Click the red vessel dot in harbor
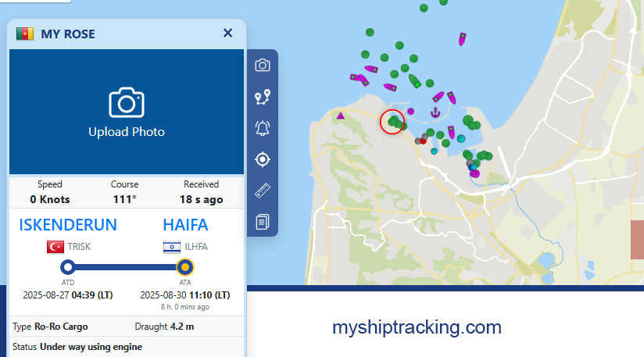 [423, 141]
